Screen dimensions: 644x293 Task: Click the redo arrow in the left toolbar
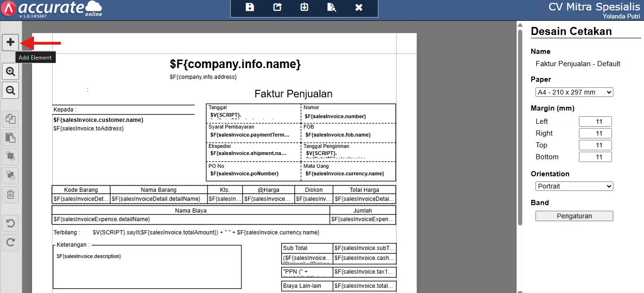pos(10,242)
